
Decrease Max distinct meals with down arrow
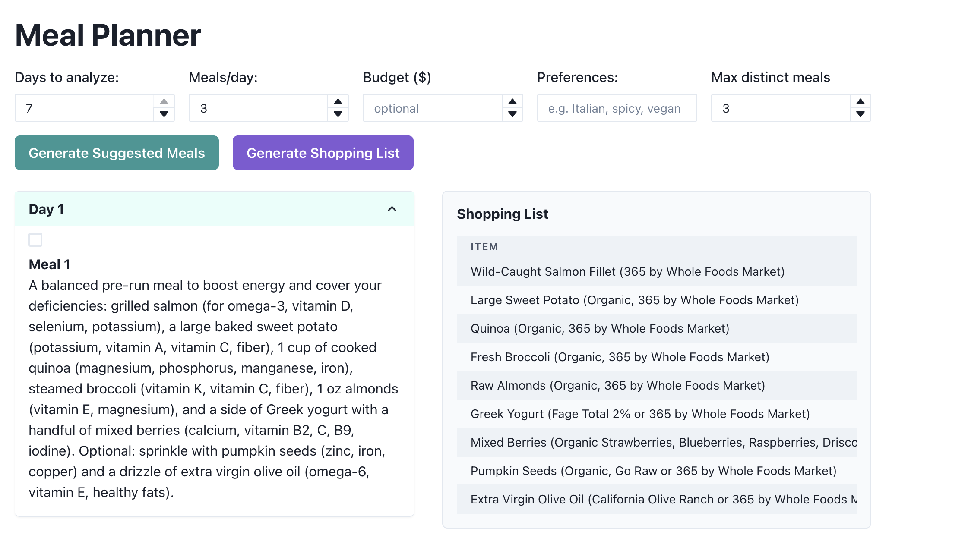pyautogui.click(x=860, y=114)
